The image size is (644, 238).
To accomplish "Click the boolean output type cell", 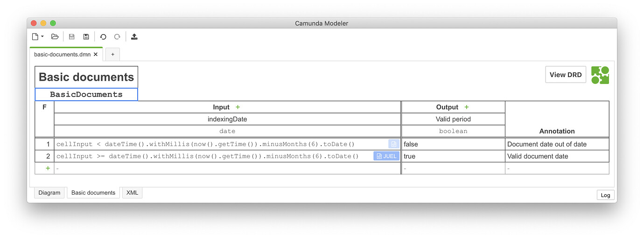I will coord(453,131).
